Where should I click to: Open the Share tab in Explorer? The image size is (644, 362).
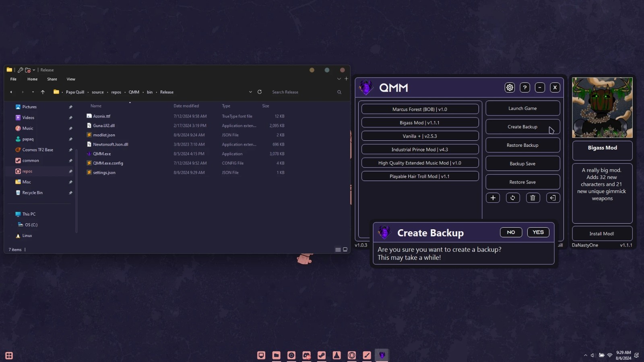(x=52, y=79)
